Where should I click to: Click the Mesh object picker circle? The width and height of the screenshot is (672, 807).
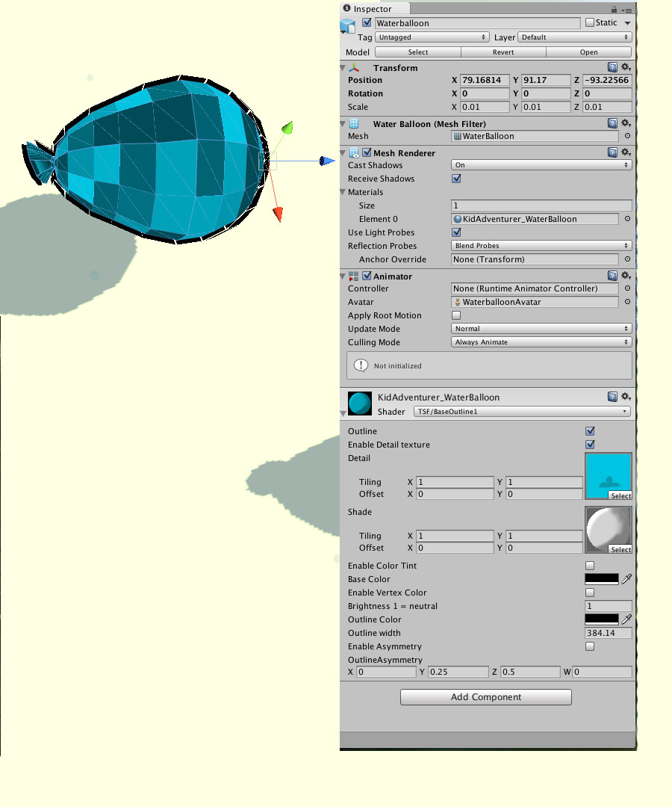tap(627, 136)
